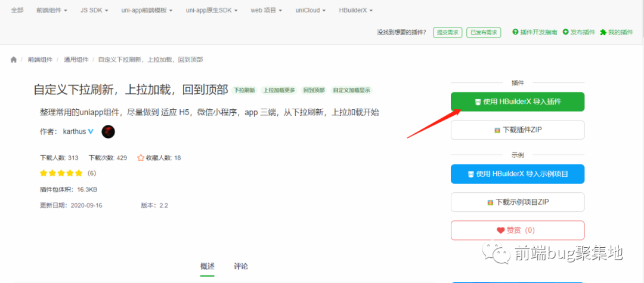Import plugin using HBuilderX green button

coord(518,101)
